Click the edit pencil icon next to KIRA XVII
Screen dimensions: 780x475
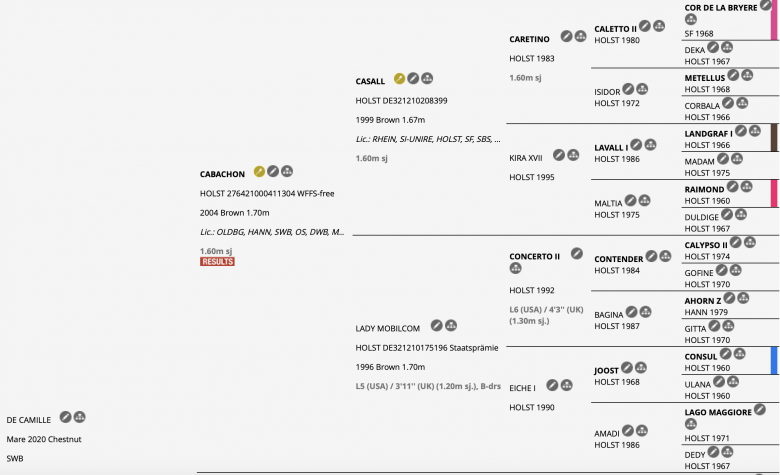point(559,155)
